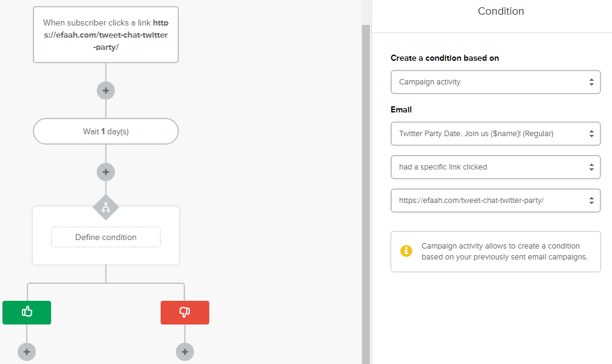Click the Email field label
Viewport: 612px width, 364px height.
(401, 110)
